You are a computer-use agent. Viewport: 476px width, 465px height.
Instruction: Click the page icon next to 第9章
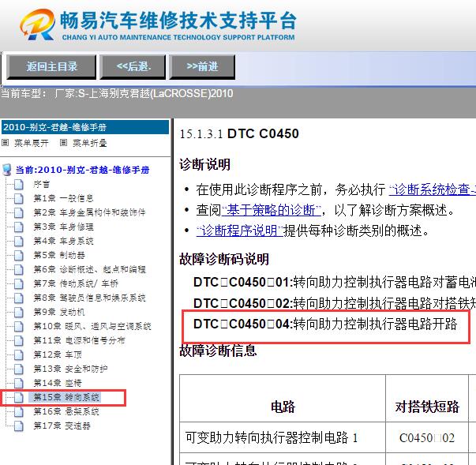(19, 312)
